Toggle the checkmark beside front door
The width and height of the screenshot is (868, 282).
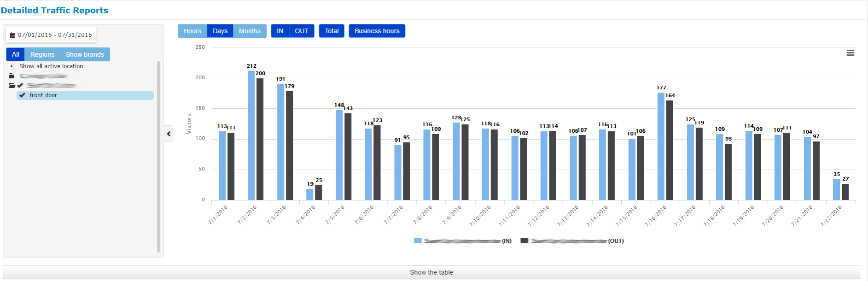click(x=22, y=95)
